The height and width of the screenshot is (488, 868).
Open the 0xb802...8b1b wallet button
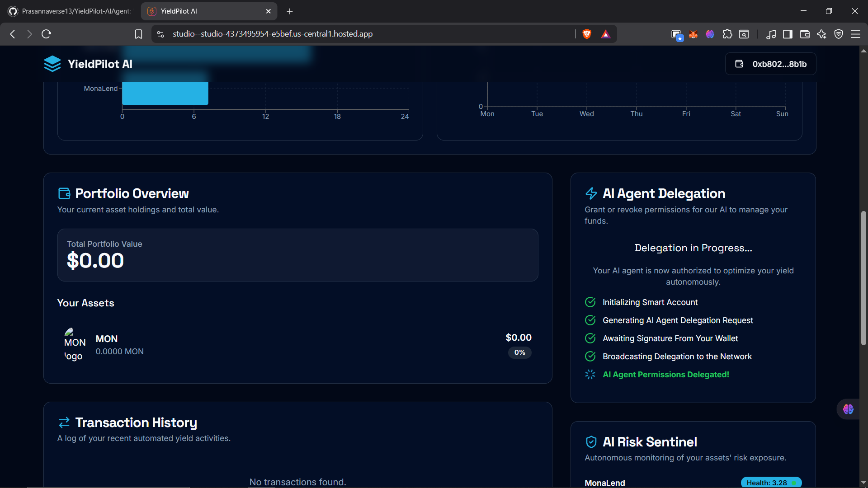coord(770,64)
